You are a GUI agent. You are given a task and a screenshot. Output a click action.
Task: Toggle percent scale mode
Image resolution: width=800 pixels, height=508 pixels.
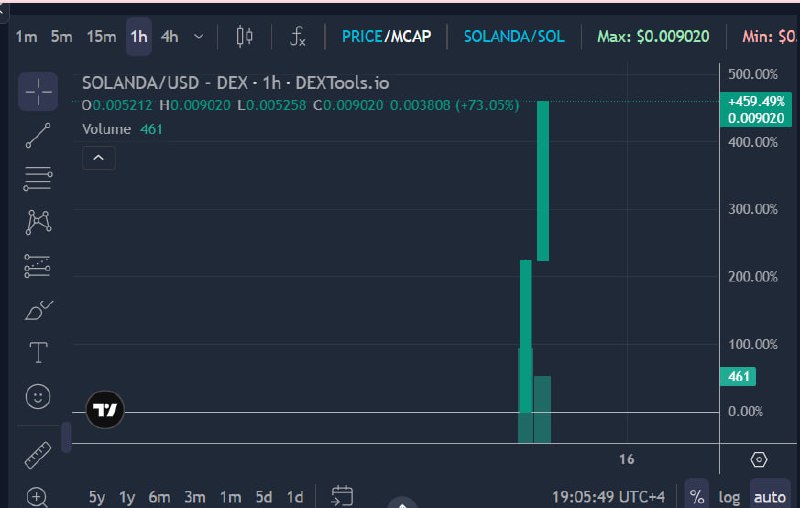point(696,496)
